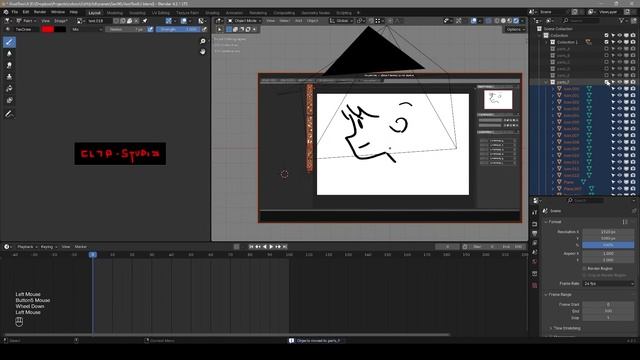The width and height of the screenshot is (640, 360).
Task: Open the View Layer properties tab
Action: click(x=535, y=243)
